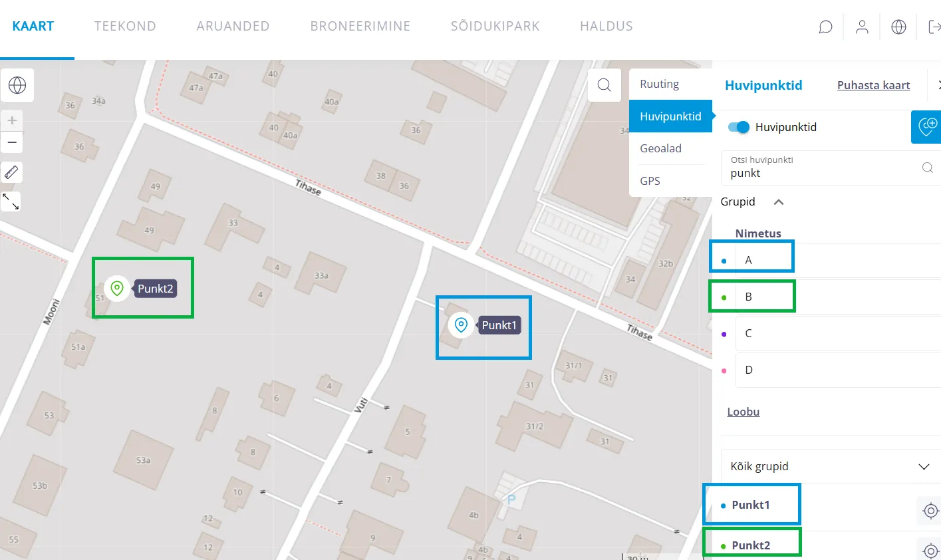Click the Punkt2 marker on the map
941x560 pixels.
click(x=117, y=289)
